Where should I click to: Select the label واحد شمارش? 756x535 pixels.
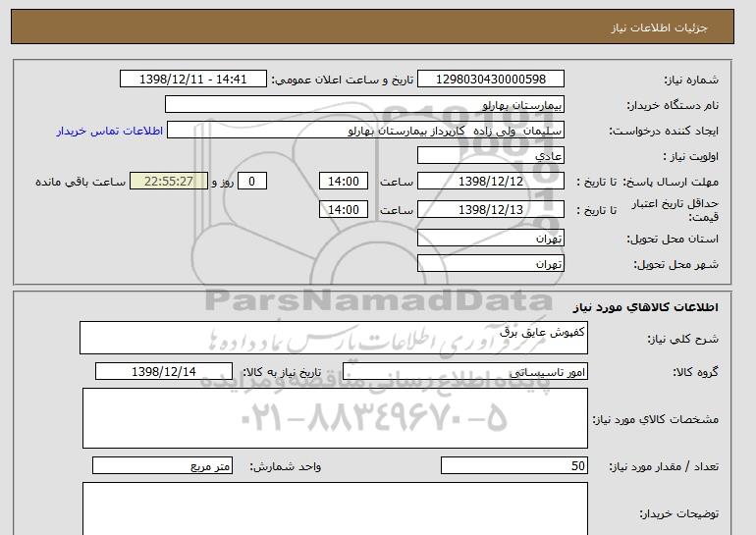pyautogui.click(x=285, y=466)
